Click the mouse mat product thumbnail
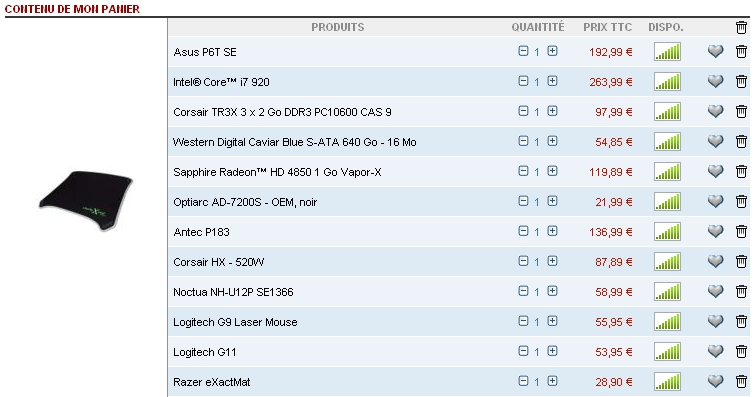This screenshot has height=397, width=755. (x=86, y=200)
